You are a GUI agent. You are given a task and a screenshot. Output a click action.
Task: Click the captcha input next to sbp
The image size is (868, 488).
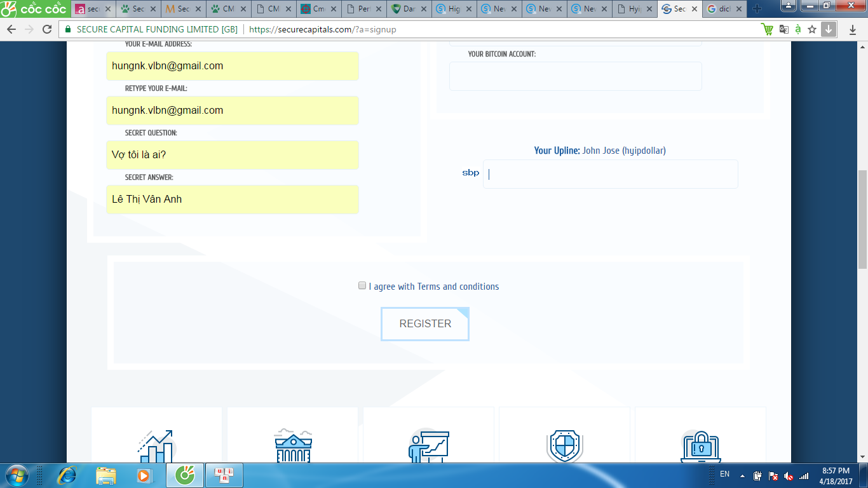tap(611, 174)
